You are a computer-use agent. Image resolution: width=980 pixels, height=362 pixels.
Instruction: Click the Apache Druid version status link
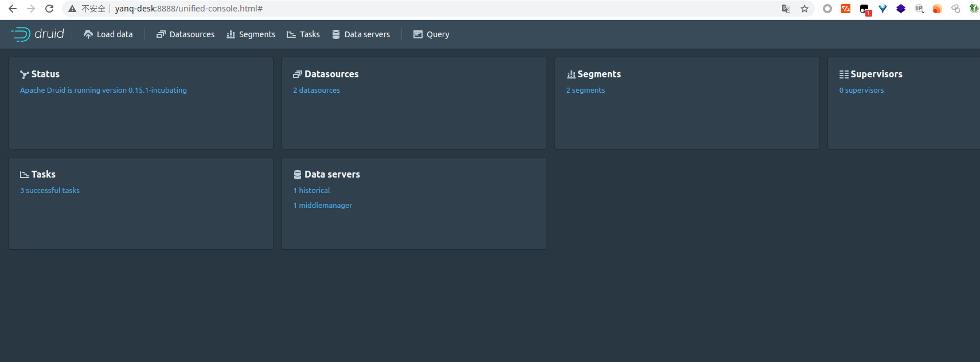(x=103, y=91)
